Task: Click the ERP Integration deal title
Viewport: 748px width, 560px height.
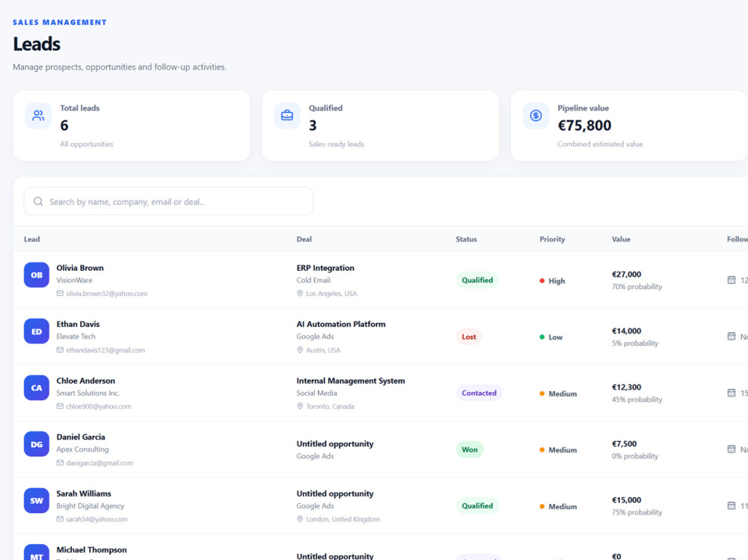Action: coord(325,268)
